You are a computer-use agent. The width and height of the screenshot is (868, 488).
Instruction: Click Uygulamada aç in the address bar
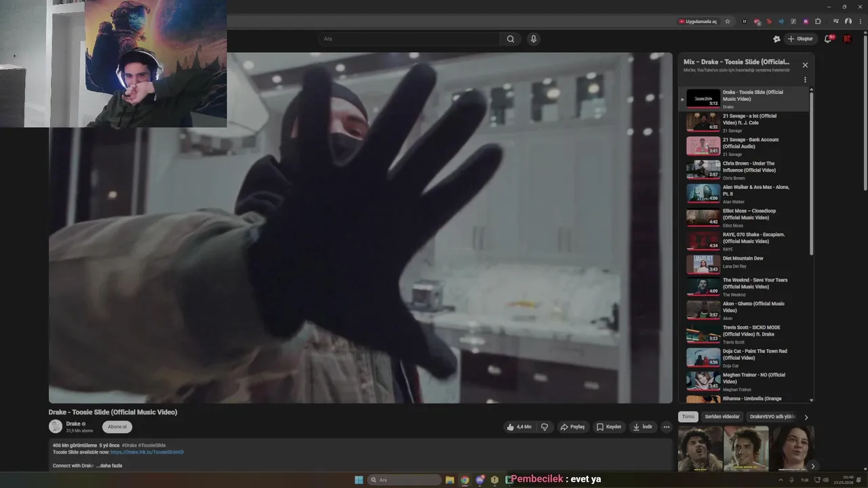tap(698, 22)
